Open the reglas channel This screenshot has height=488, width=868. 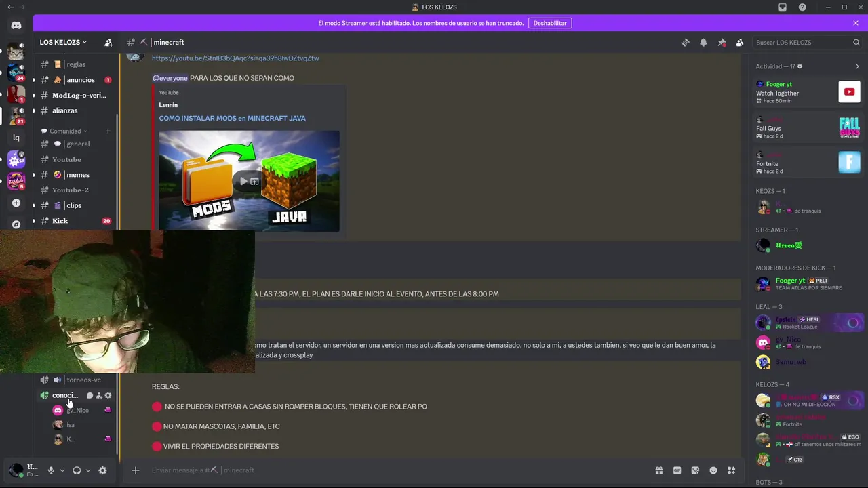point(76,64)
